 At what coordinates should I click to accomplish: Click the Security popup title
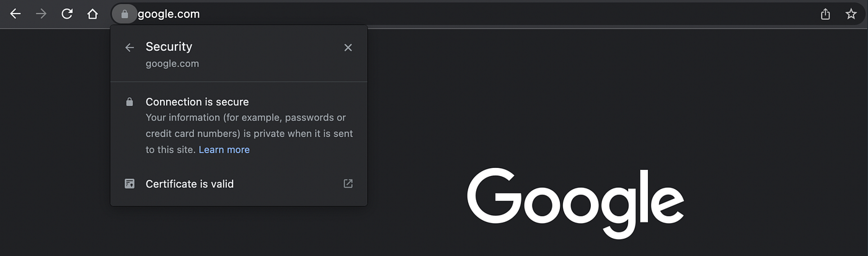click(x=169, y=46)
